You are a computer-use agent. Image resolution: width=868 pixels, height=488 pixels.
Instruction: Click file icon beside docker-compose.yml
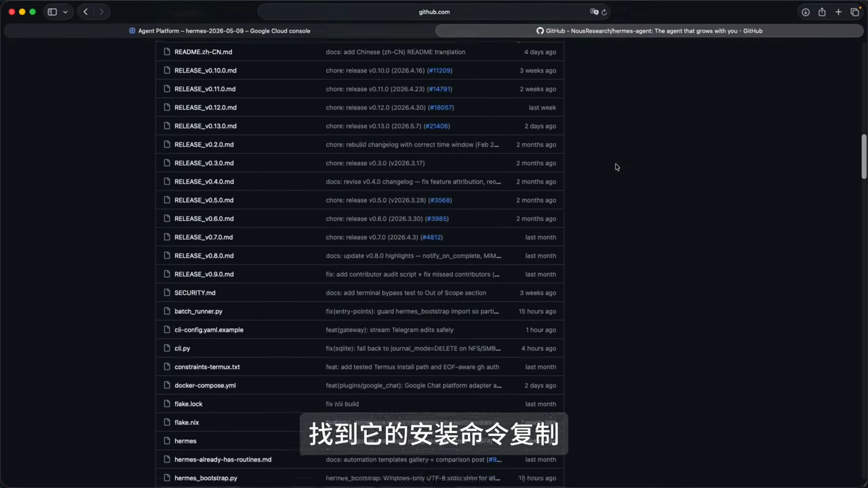166,386
